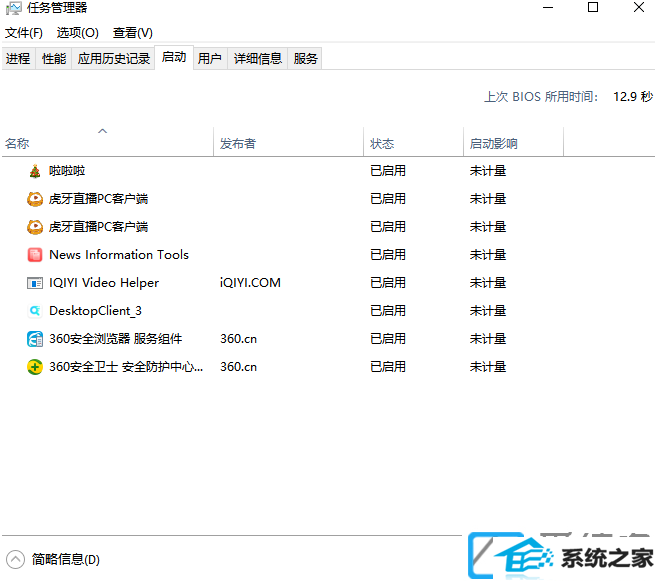Sort by the 名称 column header

point(108,144)
